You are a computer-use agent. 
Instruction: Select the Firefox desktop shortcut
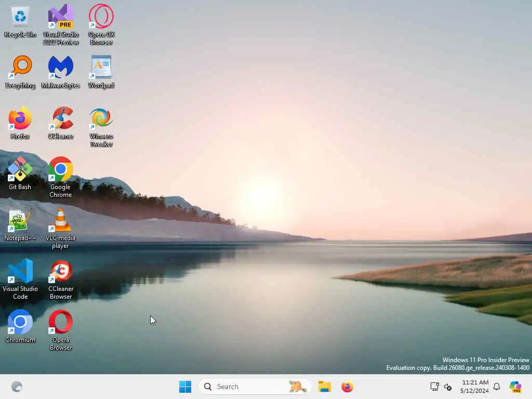pos(20,123)
